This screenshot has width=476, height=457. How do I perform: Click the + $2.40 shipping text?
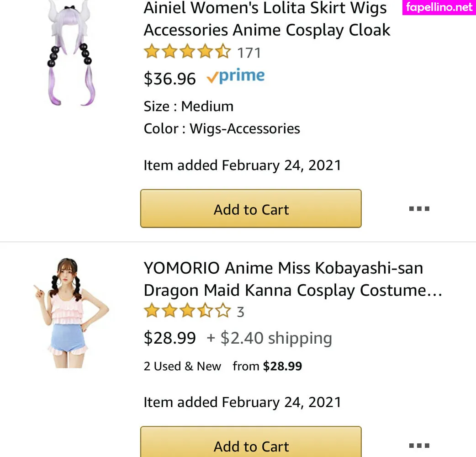(270, 338)
